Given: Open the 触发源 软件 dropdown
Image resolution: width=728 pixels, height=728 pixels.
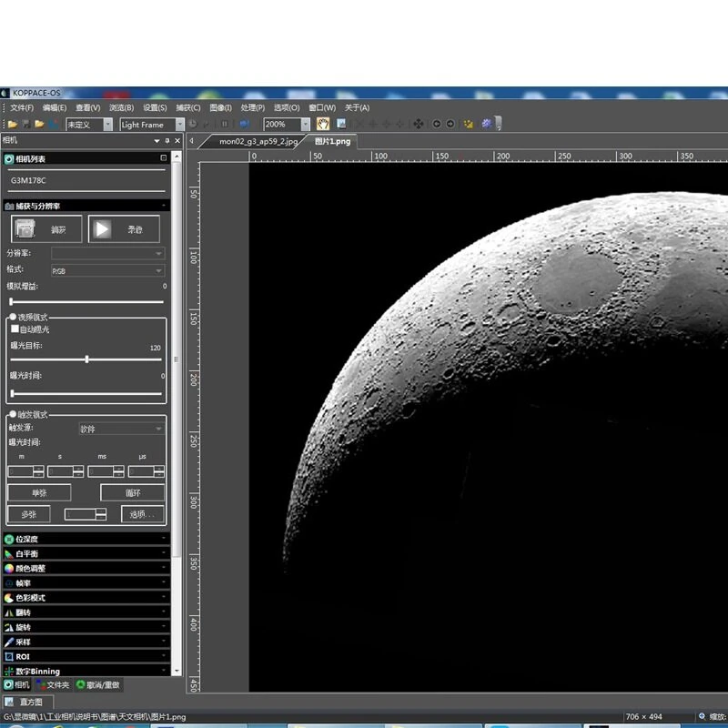Looking at the screenshot, I should tap(121, 429).
